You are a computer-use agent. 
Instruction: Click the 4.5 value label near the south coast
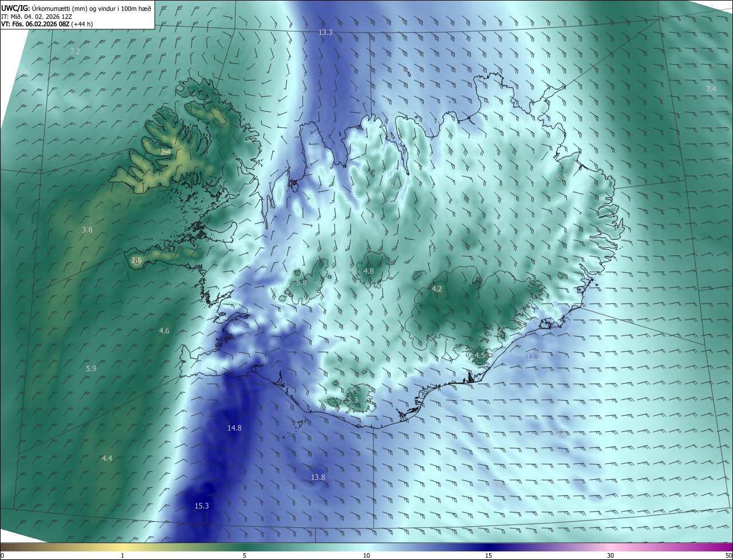[x=480, y=356]
